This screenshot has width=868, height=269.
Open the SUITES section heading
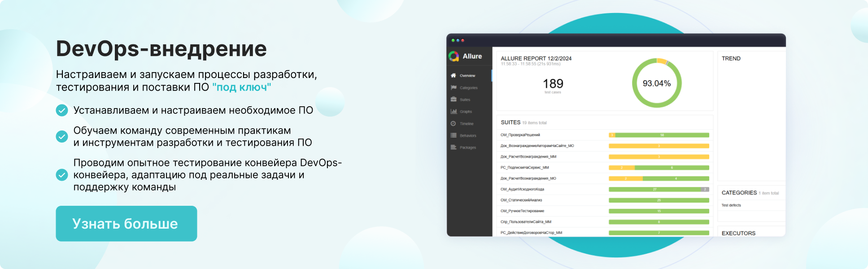510,122
